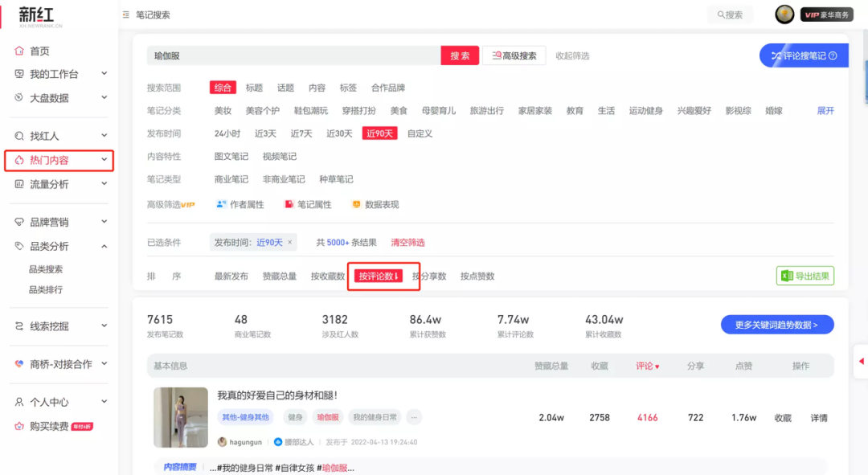Click the 腰部达人 badge icon

[x=278, y=442]
